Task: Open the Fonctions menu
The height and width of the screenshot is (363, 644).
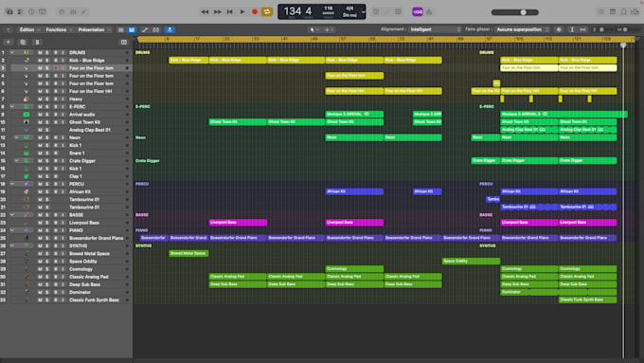Action: click(x=59, y=29)
